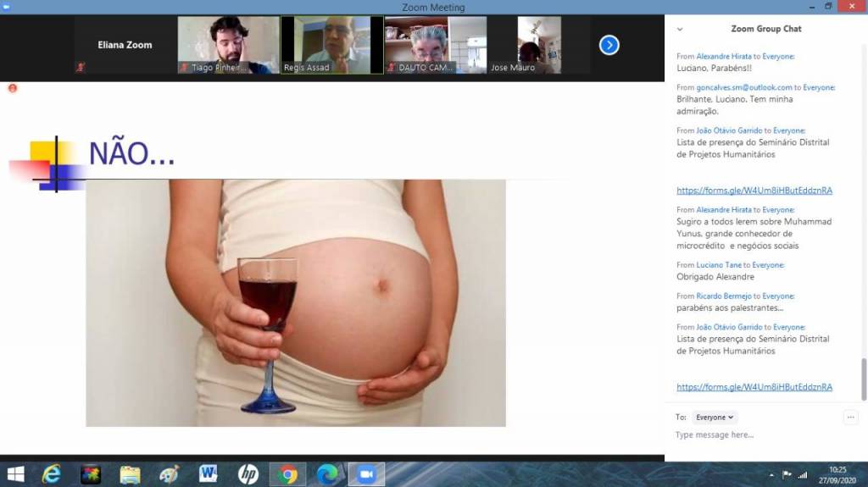
Task: Open the Windows Start menu
Action: click(15, 474)
